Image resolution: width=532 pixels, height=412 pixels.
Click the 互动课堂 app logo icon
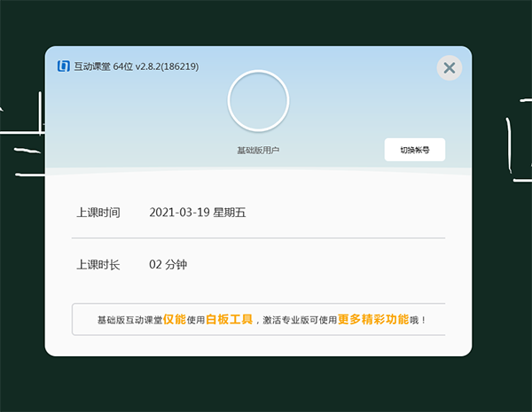pyautogui.click(x=63, y=66)
